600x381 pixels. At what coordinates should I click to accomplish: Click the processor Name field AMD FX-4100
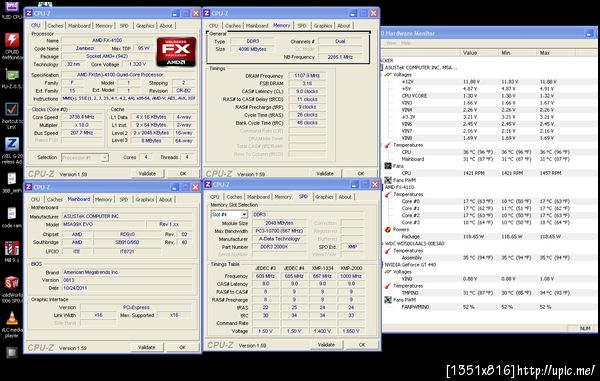[x=107, y=41]
